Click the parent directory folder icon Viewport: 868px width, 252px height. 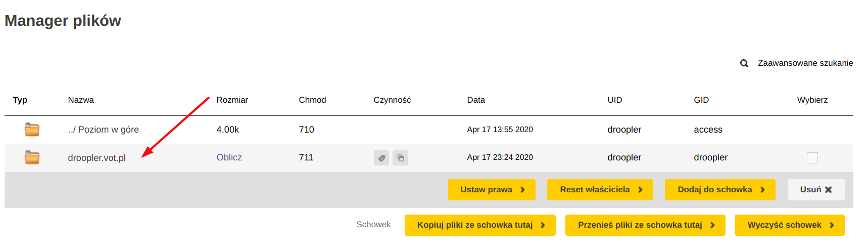[32, 130]
